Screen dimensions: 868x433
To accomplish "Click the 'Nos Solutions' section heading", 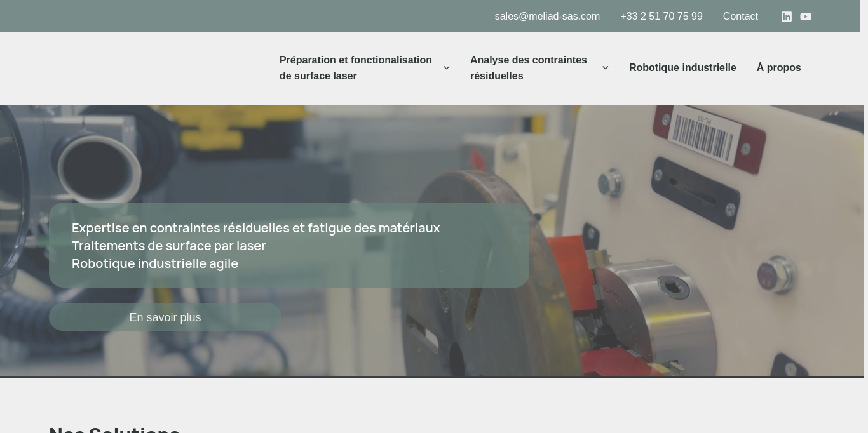I will click(114, 429).
